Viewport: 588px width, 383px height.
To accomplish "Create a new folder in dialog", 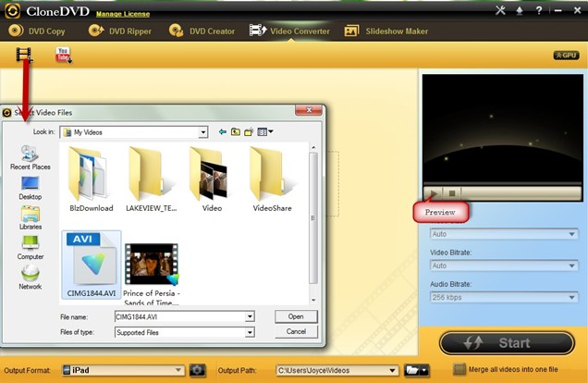I will tap(249, 131).
